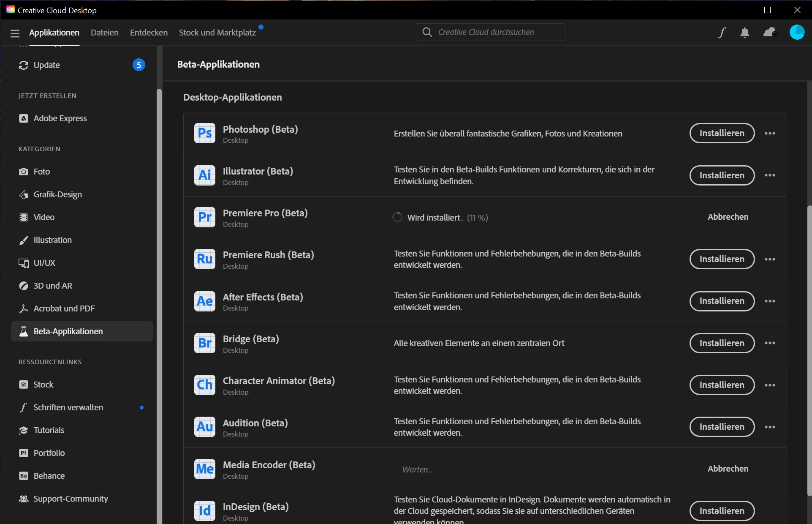Switch to the Dateien tab

104,33
